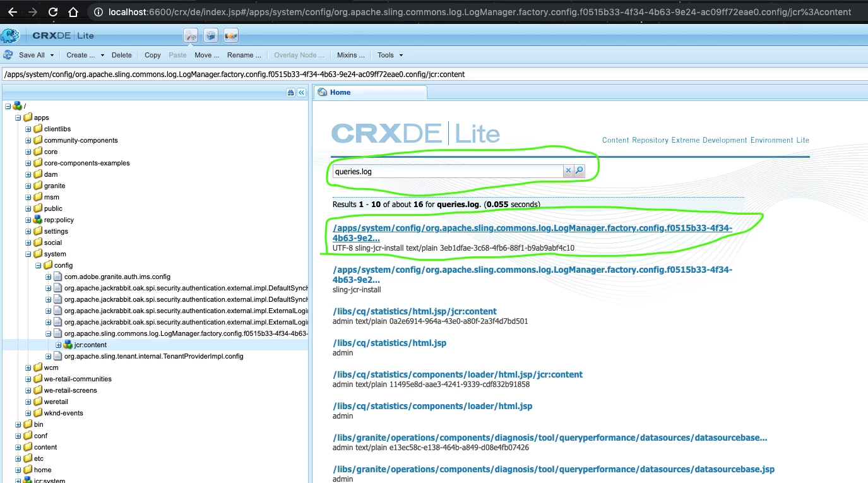
Task: Open the Create dropdown arrow
Action: pyautogui.click(x=102, y=55)
